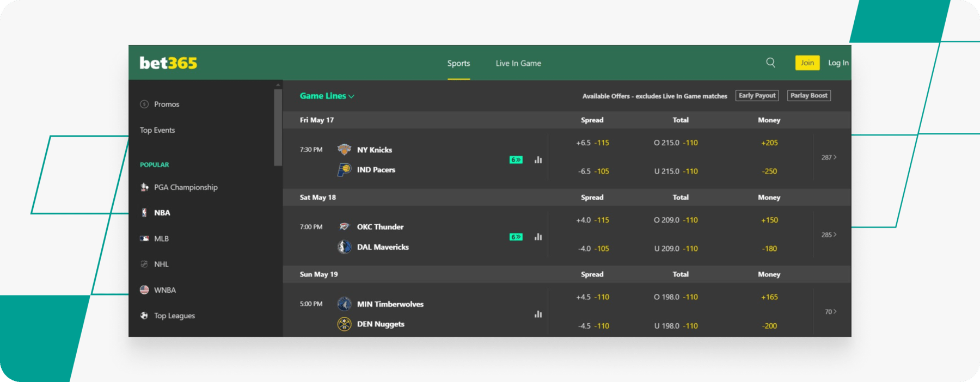Open 287 more markets for Knicks game
This screenshot has width=980, height=382.
point(829,157)
